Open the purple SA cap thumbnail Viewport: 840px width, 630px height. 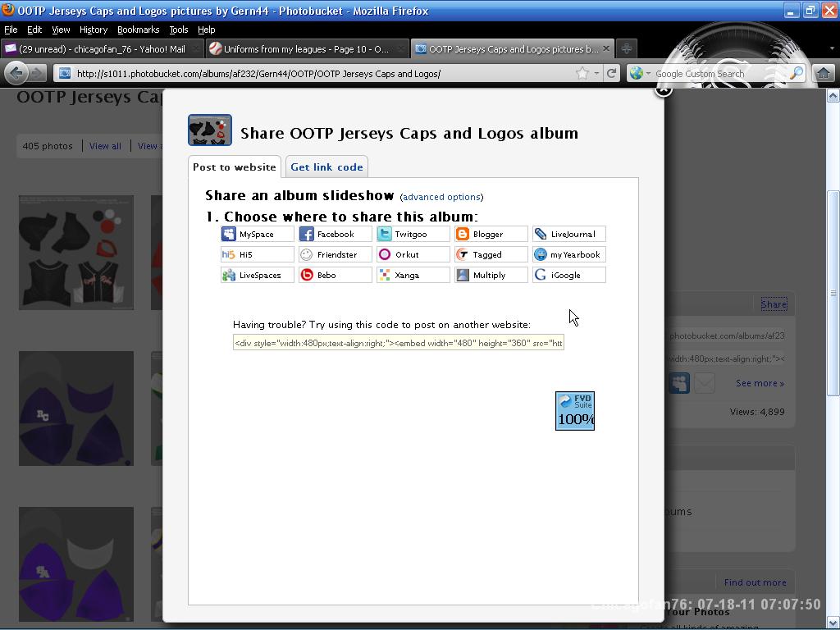click(76, 564)
